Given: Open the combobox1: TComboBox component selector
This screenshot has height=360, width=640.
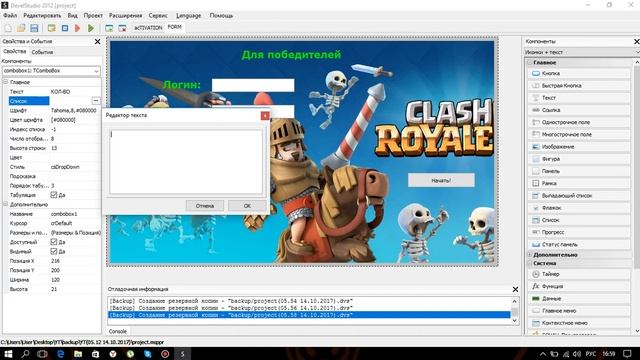Looking at the screenshot, I should pos(51,71).
